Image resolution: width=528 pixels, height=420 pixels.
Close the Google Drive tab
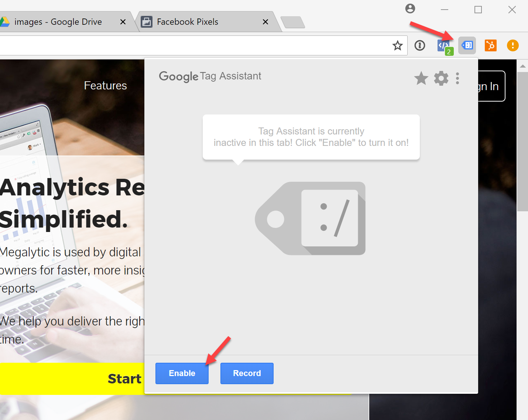tap(123, 22)
